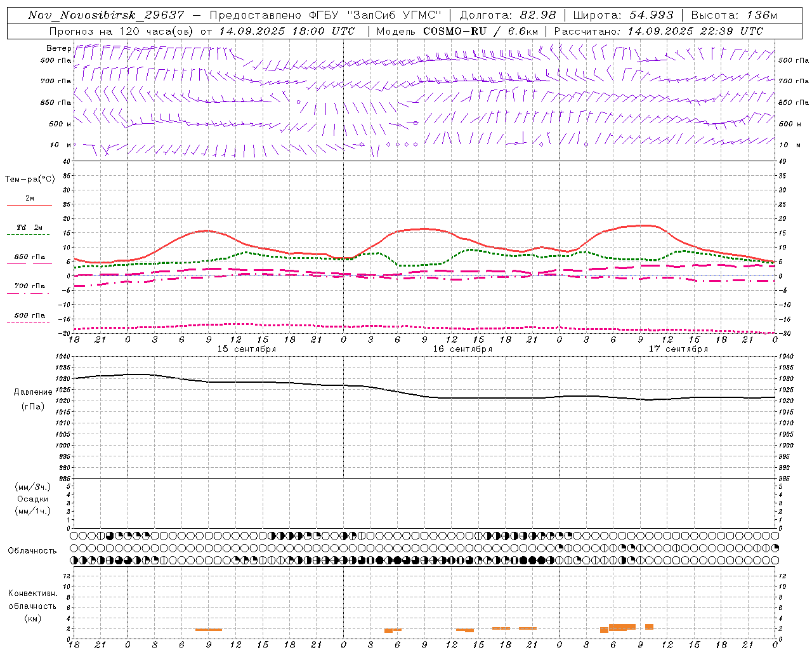Click the 700 гПа temperature legend label
The height and width of the screenshot is (650, 812).
[30, 286]
